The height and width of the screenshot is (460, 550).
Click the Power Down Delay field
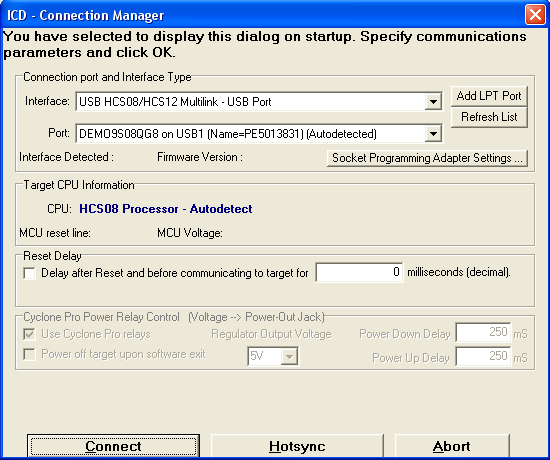pyautogui.click(x=483, y=332)
